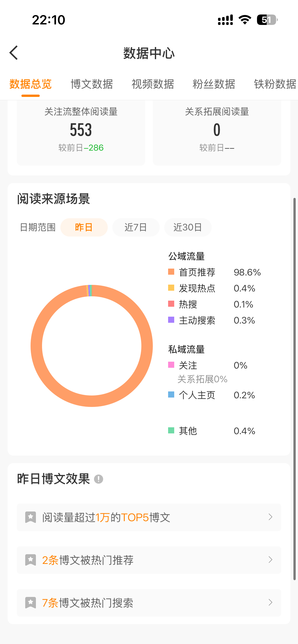Tap the 关系拓展阅读量 card
The width and height of the screenshot is (298, 644).
(x=217, y=132)
